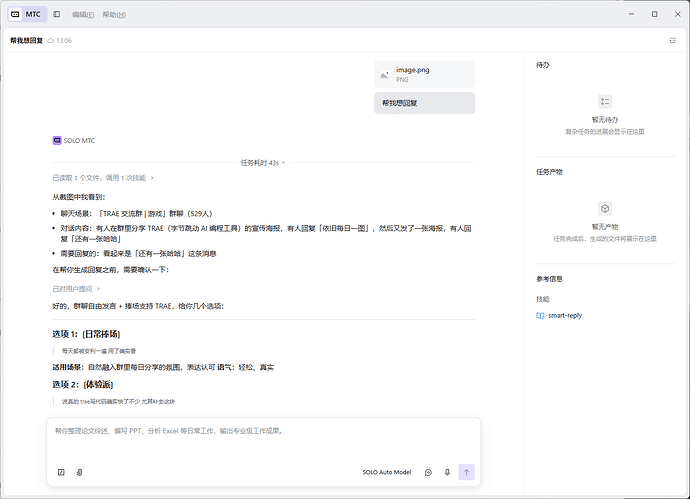Expand 已对用户提问 section
The width and height of the screenshot is (690, 499).
[76, 289]
